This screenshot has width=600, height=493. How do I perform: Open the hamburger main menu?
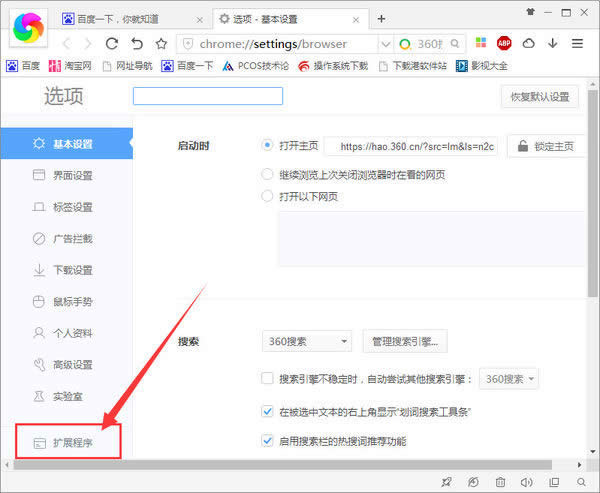coord(577,43)
